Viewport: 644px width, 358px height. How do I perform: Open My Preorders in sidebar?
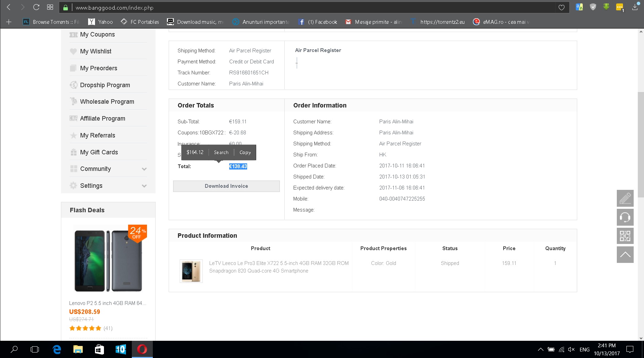[98, 68]
